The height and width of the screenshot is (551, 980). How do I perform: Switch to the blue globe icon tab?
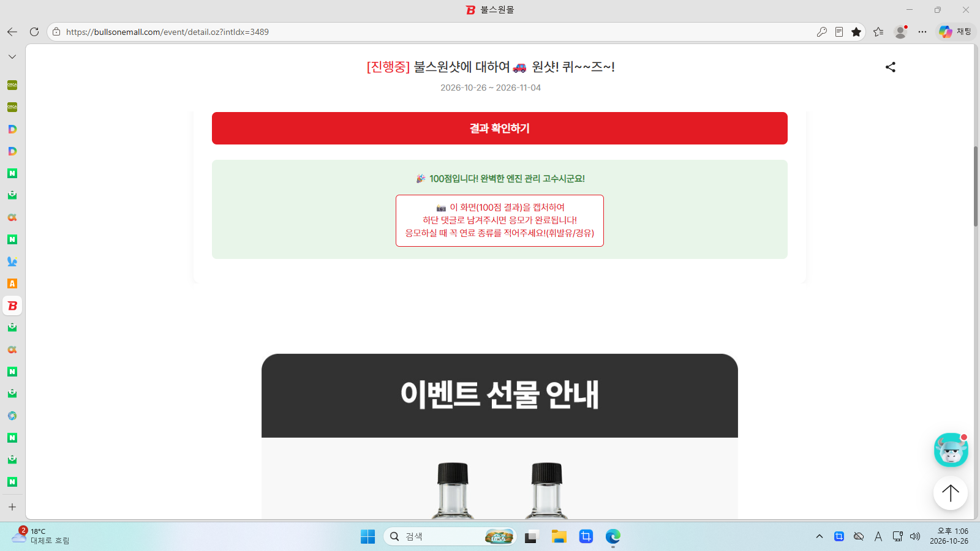tap(12, 416)
